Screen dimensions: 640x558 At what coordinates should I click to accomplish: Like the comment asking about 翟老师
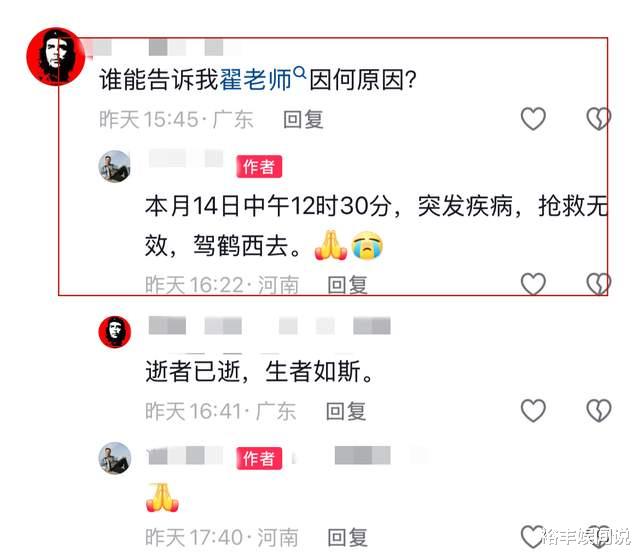point(533,119)
